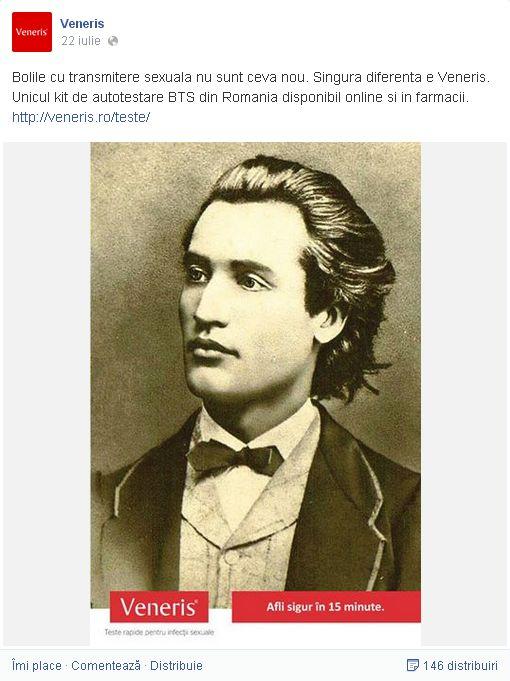Click the globe public-visibility icon
This screenshot has width=510, height=681.
(113, 41)
